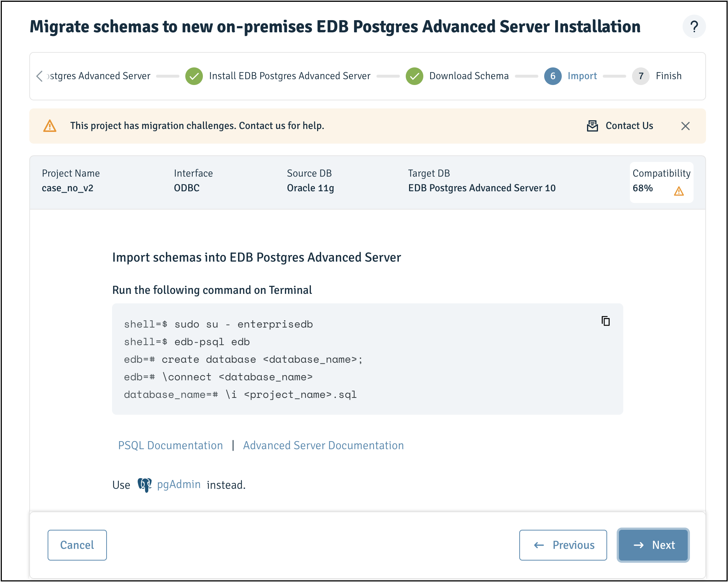
Task: Click 'Run the following command on Terminal' text
Action: coord(212,290)
